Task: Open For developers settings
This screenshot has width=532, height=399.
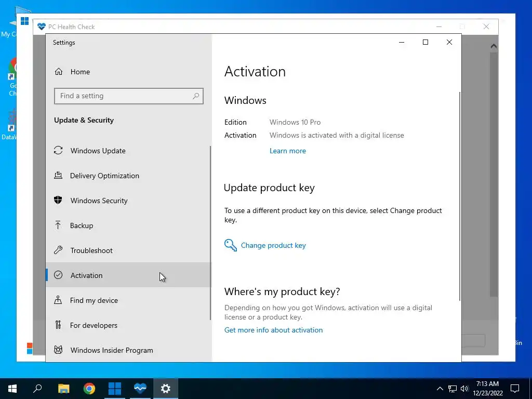Action: 128,325
